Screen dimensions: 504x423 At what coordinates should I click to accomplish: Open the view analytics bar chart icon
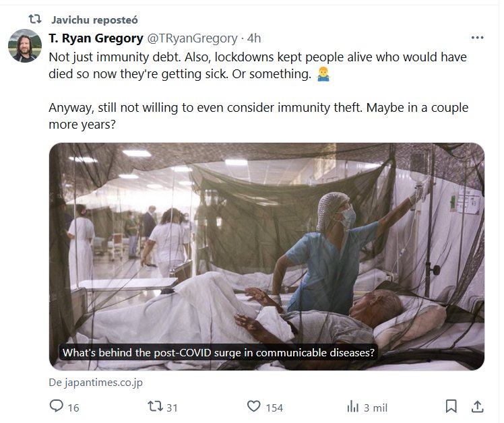point(352,406)
